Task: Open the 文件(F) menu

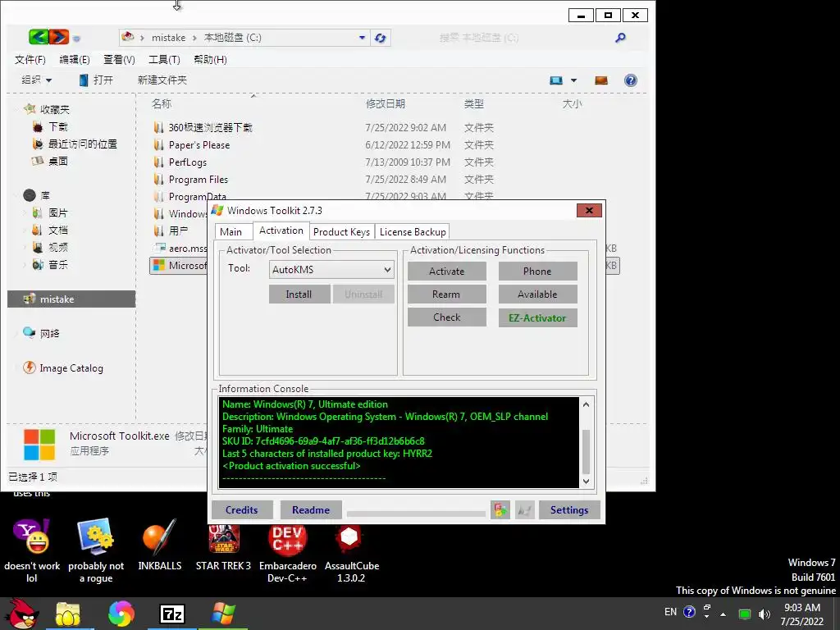Action: click(30, 59)
